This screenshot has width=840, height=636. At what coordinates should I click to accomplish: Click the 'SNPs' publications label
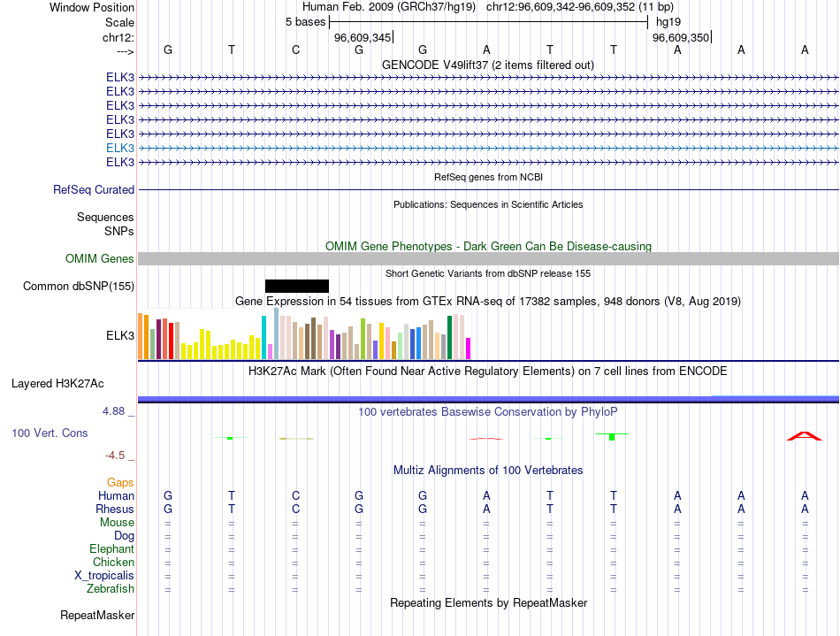119,231
